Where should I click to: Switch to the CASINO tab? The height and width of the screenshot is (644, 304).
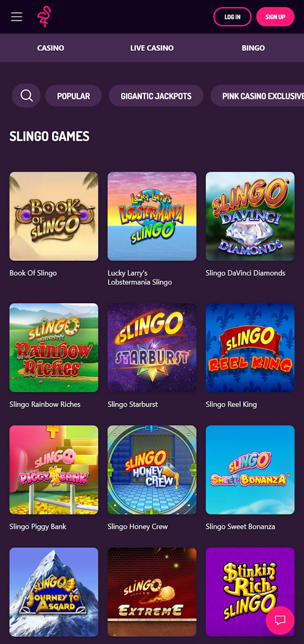tap(51, 48)
